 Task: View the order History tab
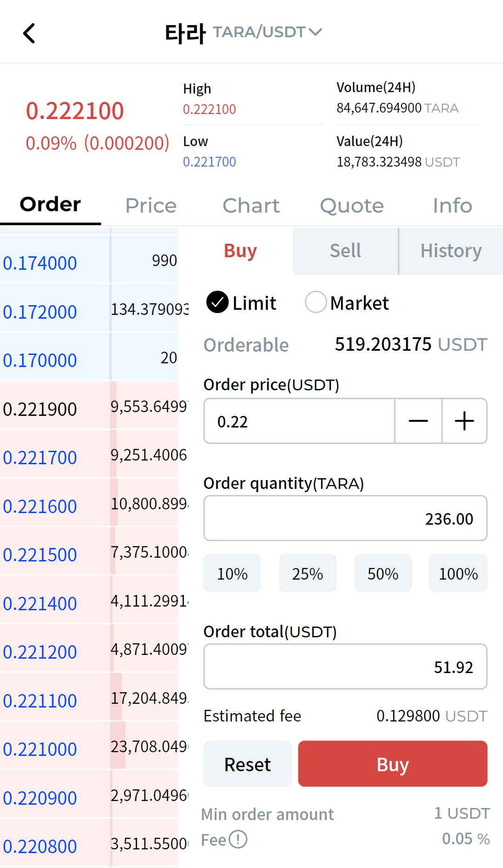[450, 251]
